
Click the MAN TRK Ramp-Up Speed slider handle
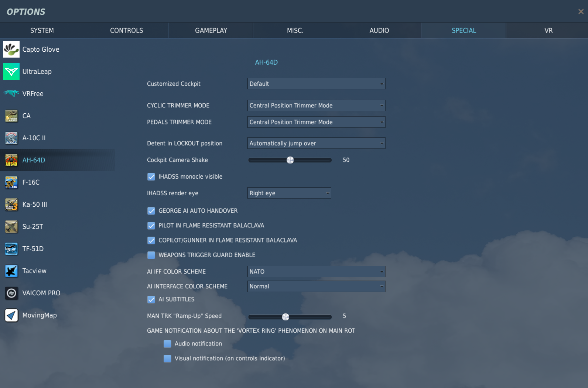click(x=286, y=317)
